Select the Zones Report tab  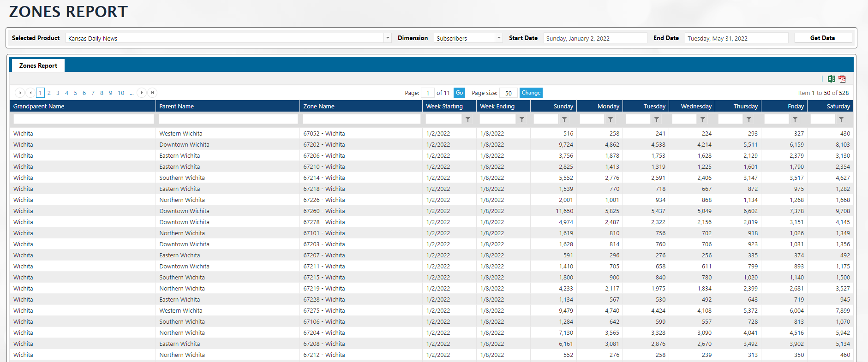tap(38, 65)
